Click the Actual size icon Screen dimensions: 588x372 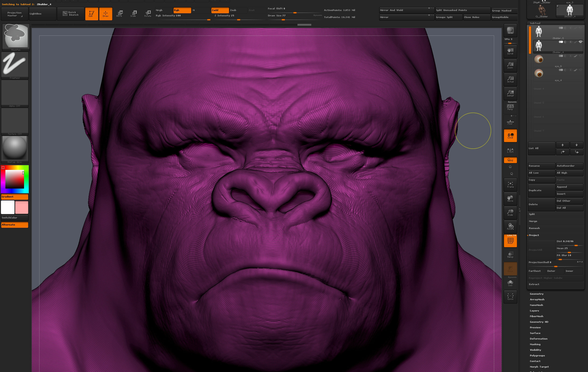pyautogui.click(x=510, y=79)
